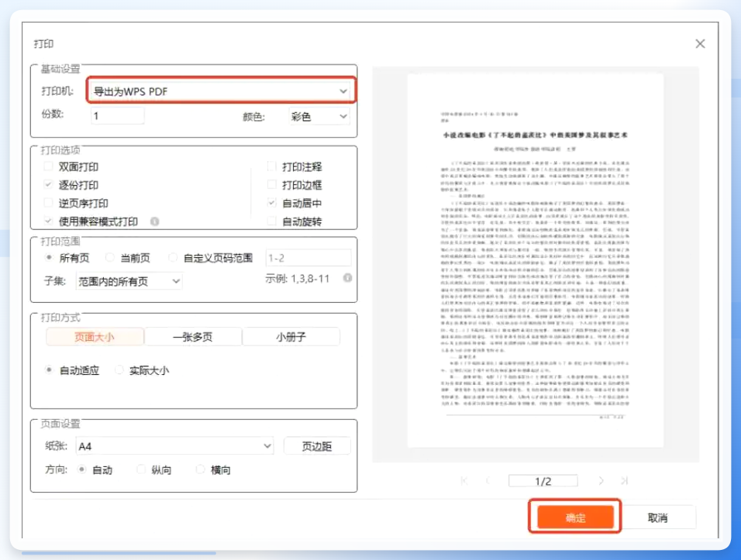The height and width of the screenshot is (560, 741).
Task: Enable the 打印边框 checkbox
Action: (x=272, y=184)
